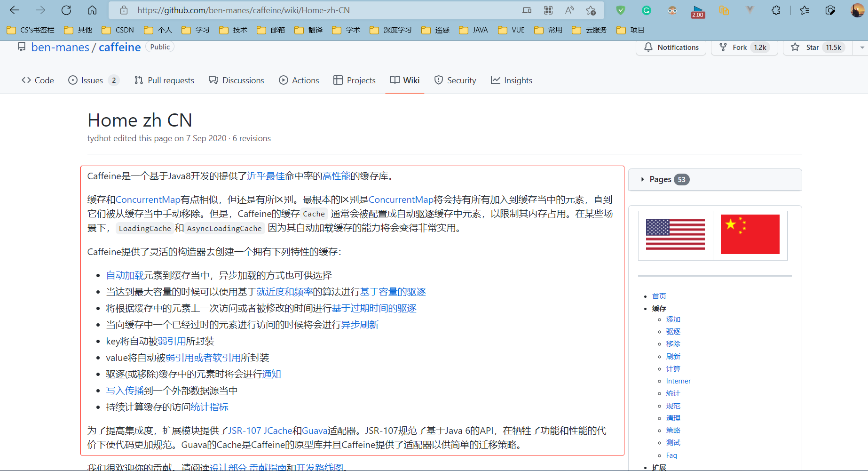
Task: Switch to the Pull requests tab
Action: click(x=164, y=80)
